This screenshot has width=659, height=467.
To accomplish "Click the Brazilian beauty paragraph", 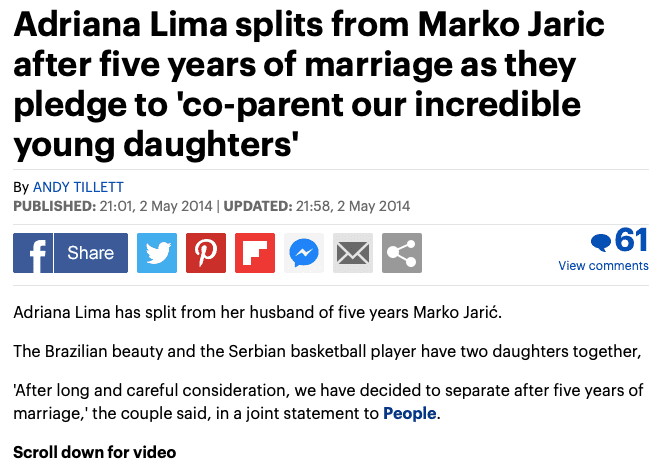I will [327, 351].
